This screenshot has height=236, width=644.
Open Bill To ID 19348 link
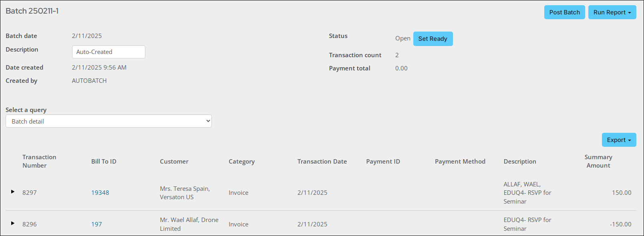point(100,193)
